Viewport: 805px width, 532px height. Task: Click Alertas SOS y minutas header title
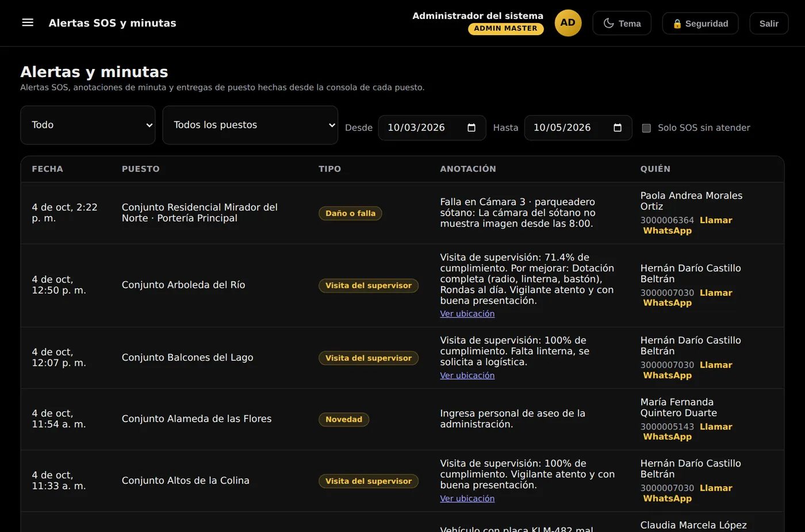point(112,23)
